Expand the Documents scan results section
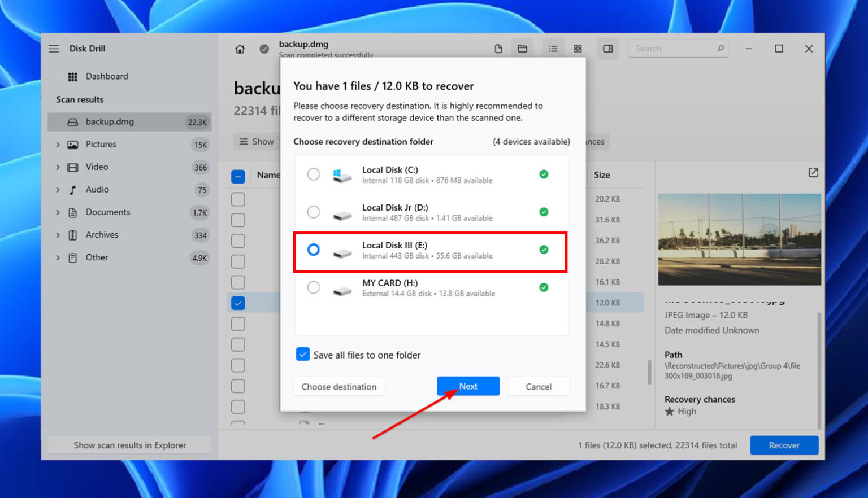 [58, 212]
